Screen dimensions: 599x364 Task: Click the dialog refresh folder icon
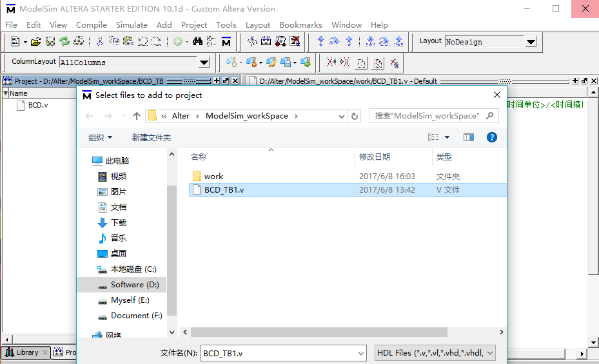tap(355, 116)
